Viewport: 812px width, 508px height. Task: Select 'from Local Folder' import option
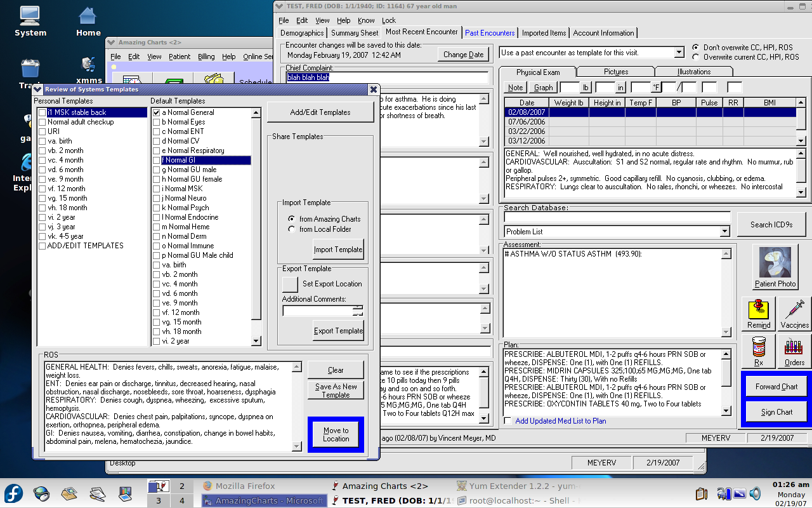(x=292, y=229)
